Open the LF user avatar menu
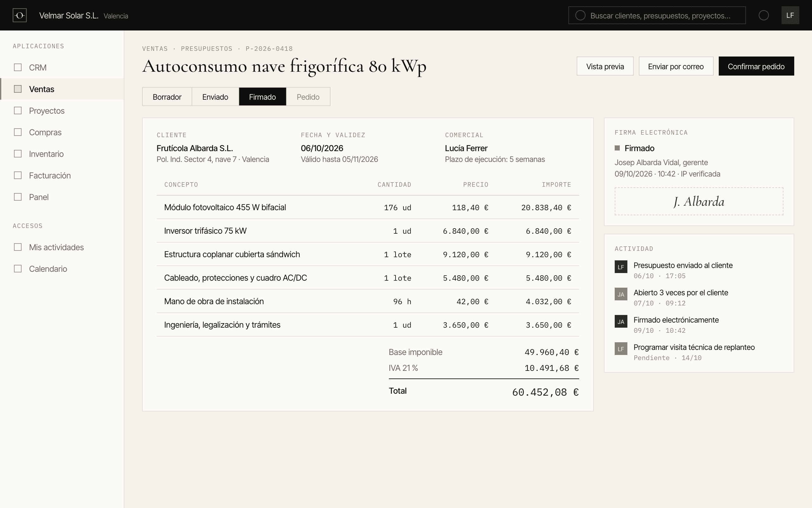 pyautogui.click(x=790, y=16)
